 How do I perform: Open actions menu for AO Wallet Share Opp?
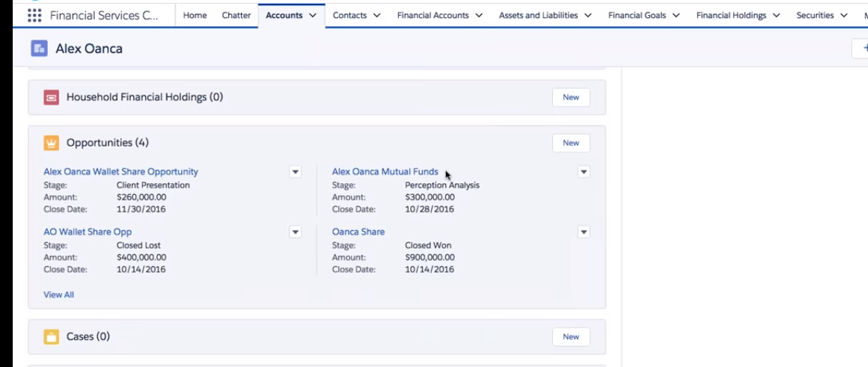tap(295, 232)
